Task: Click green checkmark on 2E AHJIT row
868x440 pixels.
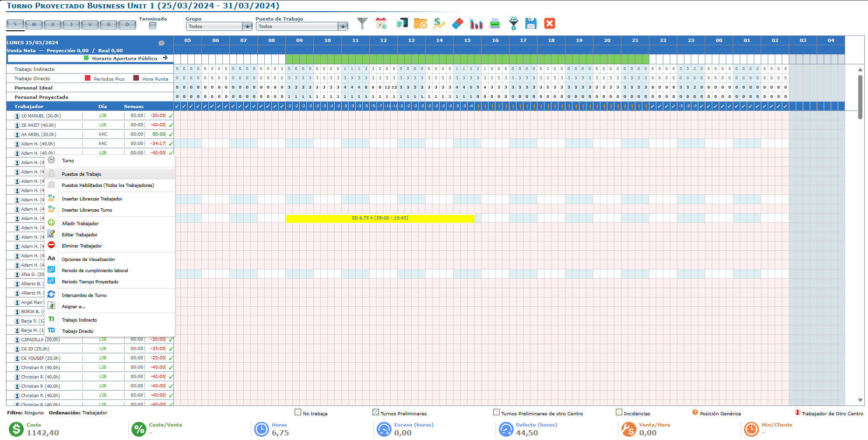Action: coord(171,125)
